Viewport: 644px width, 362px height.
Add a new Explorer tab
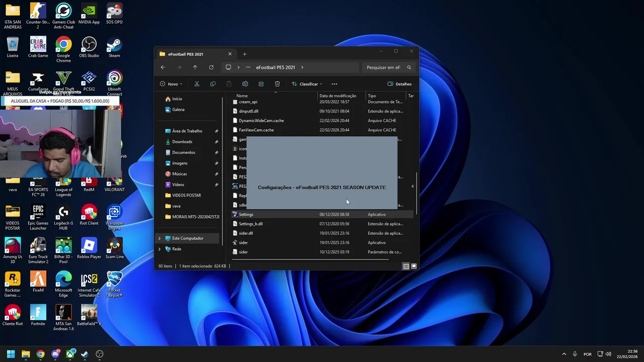(245, 54)
